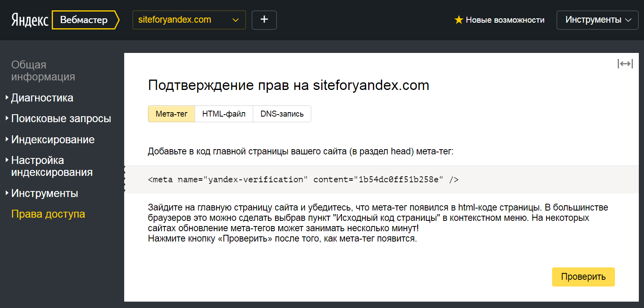Click the Яндекс logo

pos(30,20)
